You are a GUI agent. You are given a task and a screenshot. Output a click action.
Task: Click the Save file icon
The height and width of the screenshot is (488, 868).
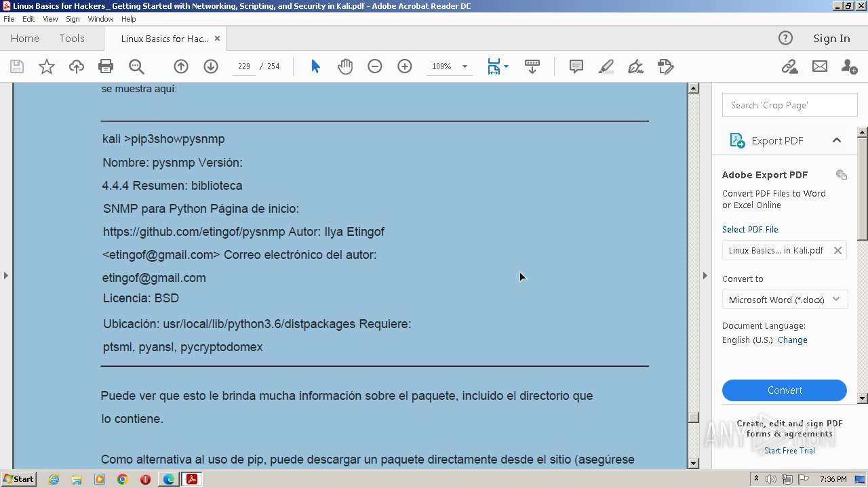17,66
